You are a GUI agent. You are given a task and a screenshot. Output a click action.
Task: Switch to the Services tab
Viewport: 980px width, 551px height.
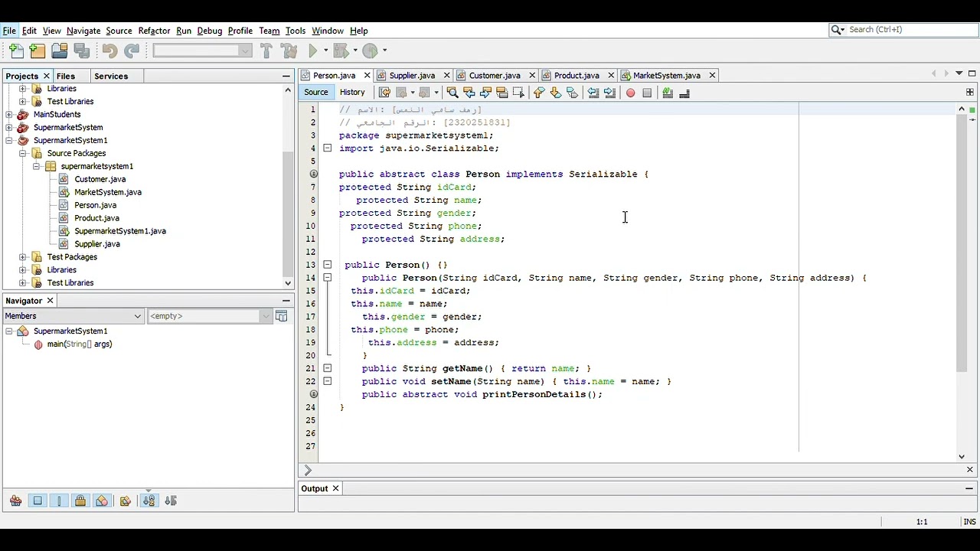click(111, 76)
